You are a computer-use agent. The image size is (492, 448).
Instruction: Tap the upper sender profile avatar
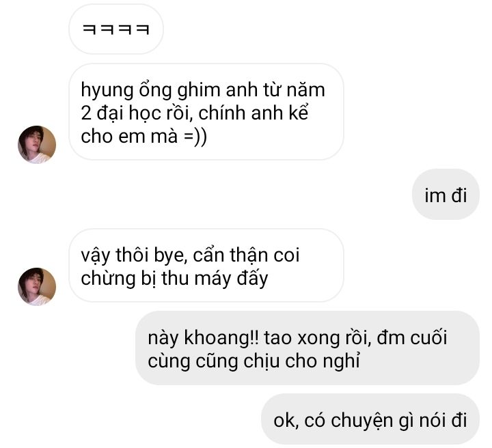[37, 145]
